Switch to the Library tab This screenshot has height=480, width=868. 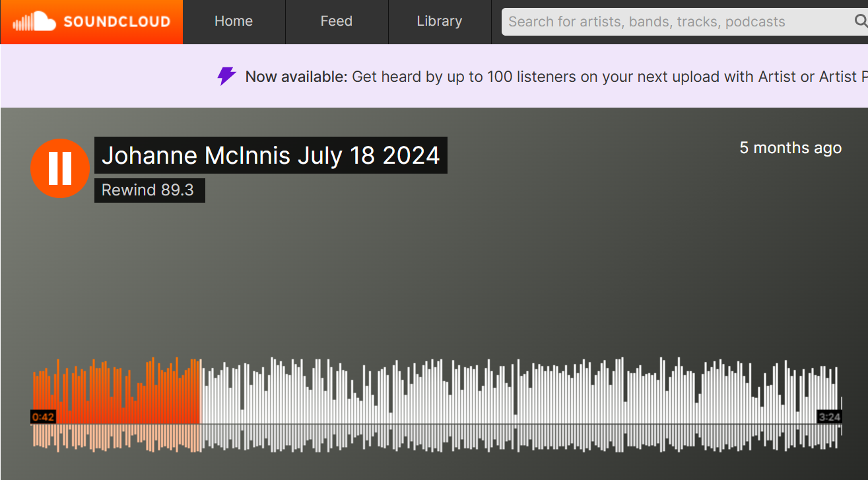[x=439, y=22]
